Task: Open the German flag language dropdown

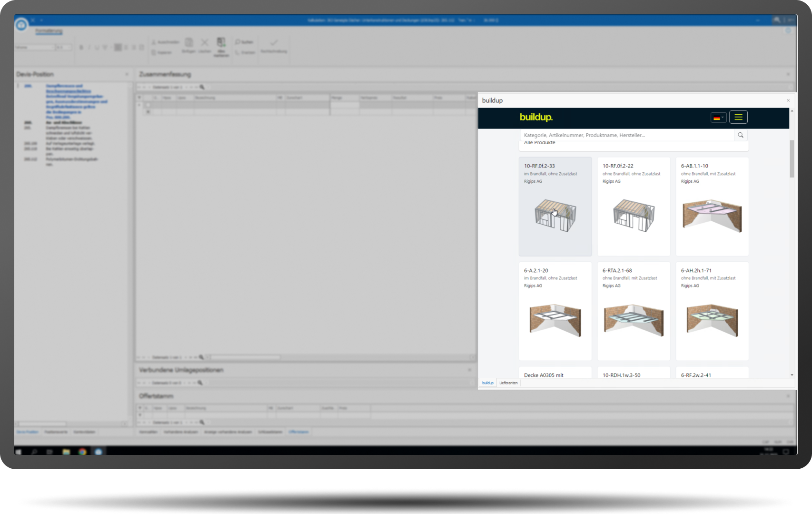Action: pos(718,118)
